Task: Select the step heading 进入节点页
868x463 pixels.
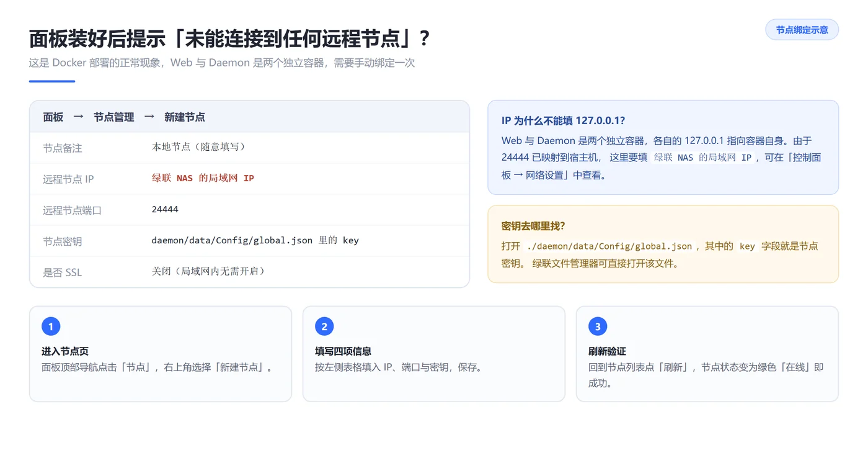Action: pos(65,351)
